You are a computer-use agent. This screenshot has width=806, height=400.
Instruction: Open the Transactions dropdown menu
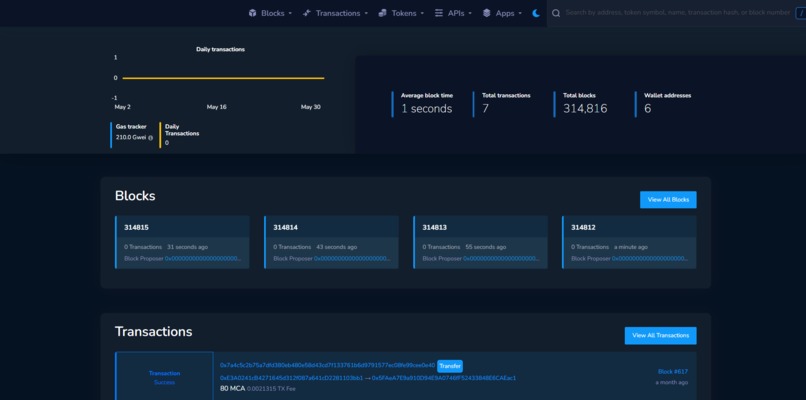click(x=335, y=13)
